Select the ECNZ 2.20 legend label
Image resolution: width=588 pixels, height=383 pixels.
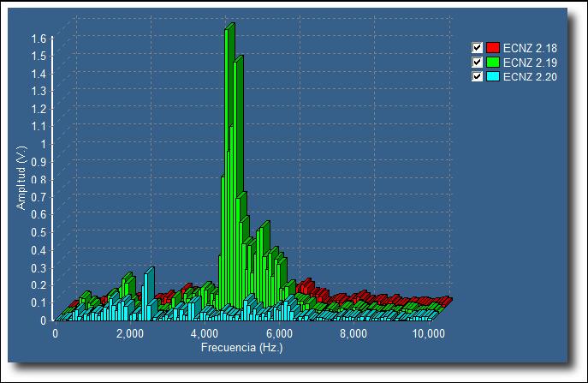[530, 76]
